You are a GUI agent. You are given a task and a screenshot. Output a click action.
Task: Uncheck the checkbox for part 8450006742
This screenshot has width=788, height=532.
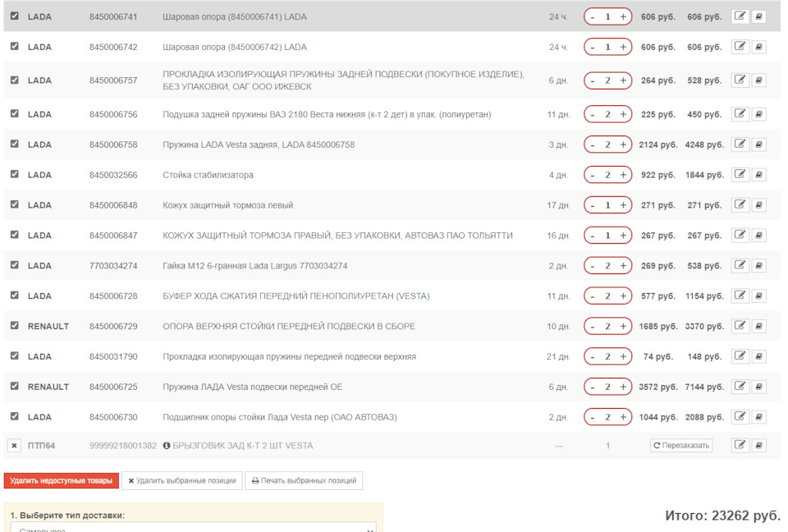(x=15, y=46)
